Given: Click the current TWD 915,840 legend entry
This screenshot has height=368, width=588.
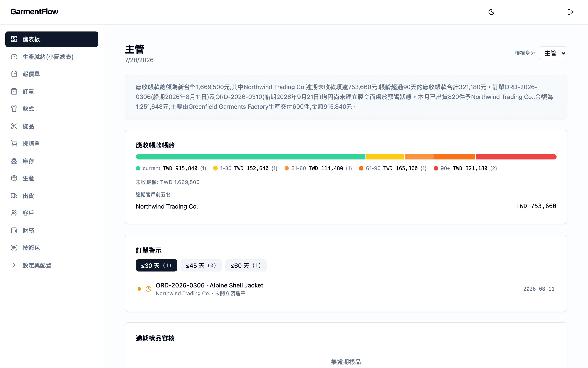Looking at the screenshot, I should point(171,168).
